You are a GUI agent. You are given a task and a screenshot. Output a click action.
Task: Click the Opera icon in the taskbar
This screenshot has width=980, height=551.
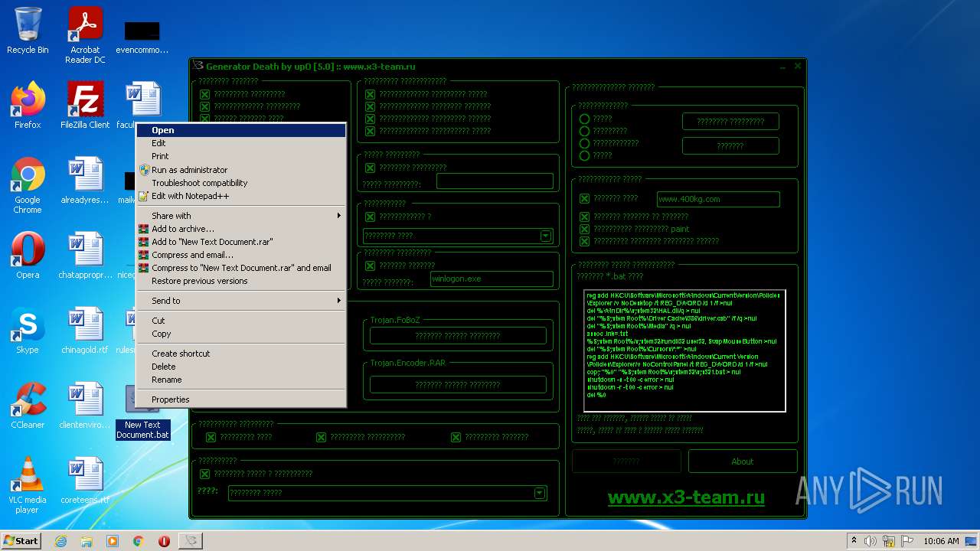164,541
